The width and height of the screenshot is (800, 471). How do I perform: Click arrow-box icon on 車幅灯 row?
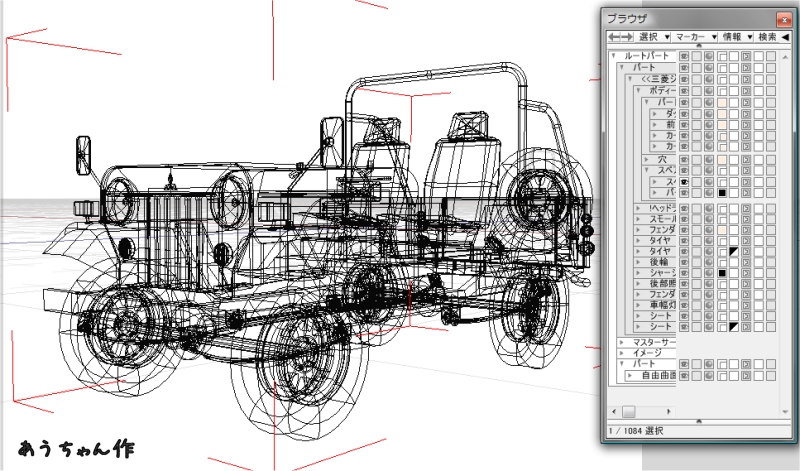tap(746, 305)
